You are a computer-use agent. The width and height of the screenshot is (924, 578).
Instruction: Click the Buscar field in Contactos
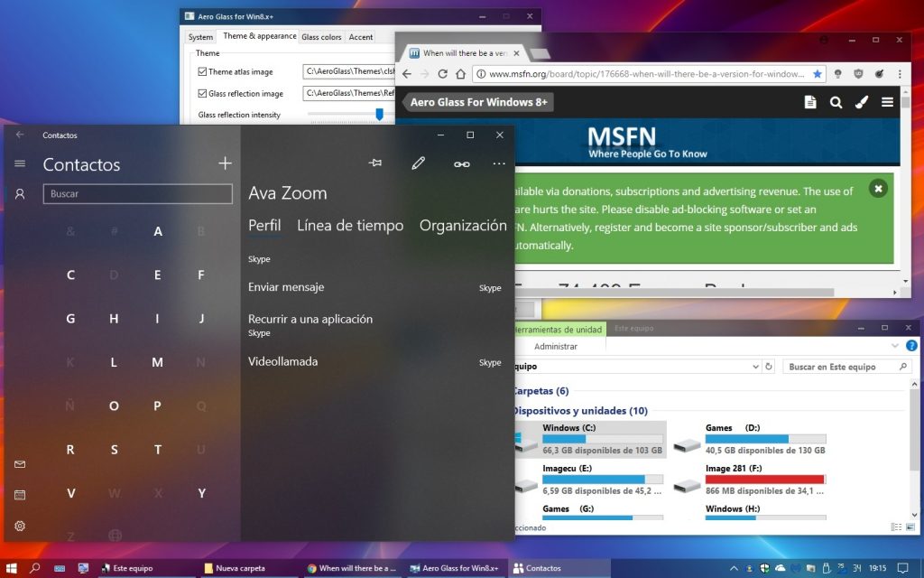pyautogui.click(x=137, y=193)
